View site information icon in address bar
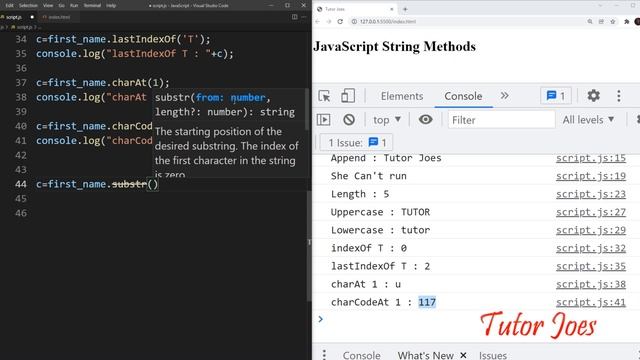The height and width of the screenshot is (360, 640). click(354, 22)
